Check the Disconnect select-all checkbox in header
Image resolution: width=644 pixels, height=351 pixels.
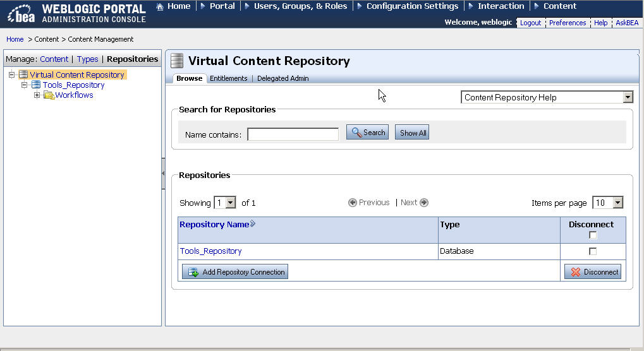coord(593,235)
